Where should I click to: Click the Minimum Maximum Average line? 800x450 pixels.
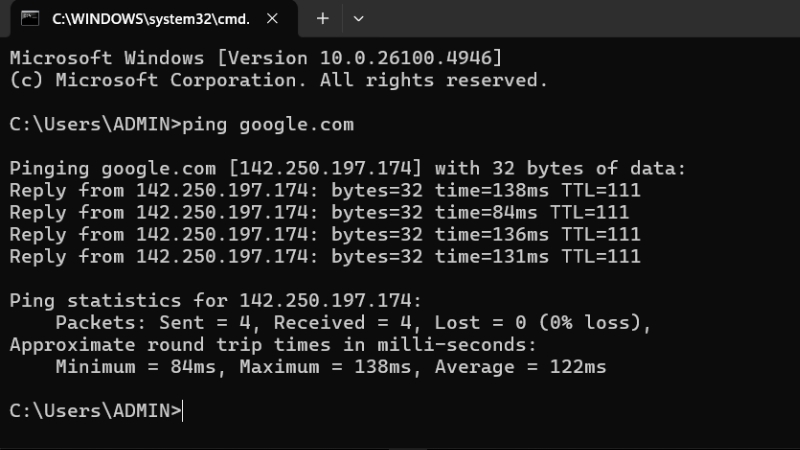pos(331,367)
